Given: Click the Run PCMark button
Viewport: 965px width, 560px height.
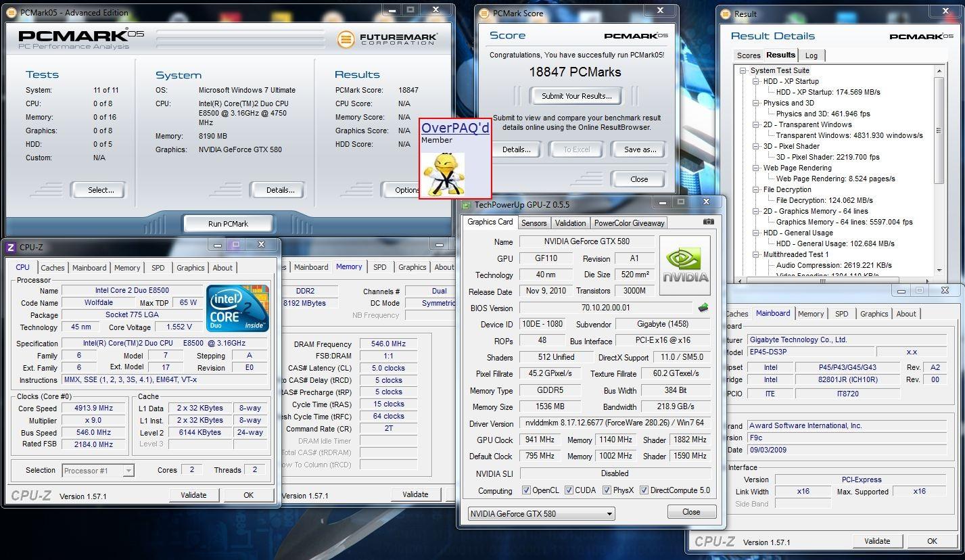Looking at the screenshot, I should [x=228, y=223].
